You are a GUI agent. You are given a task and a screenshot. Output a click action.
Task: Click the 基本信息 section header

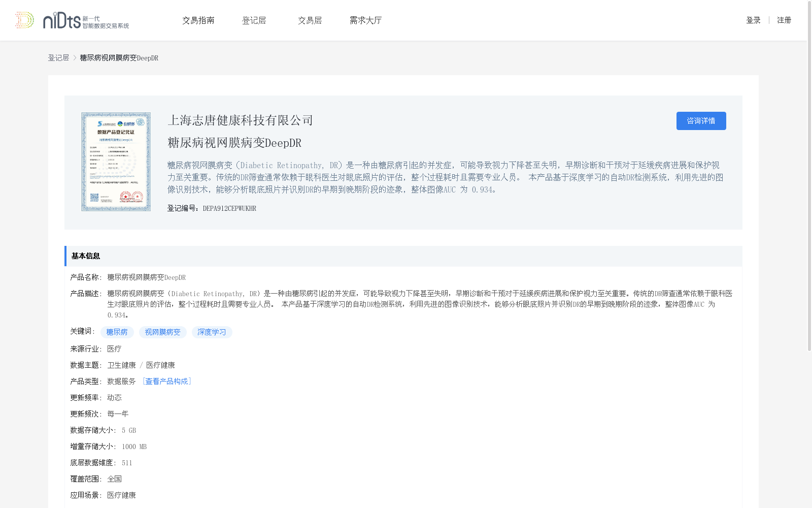pos(403,256)
